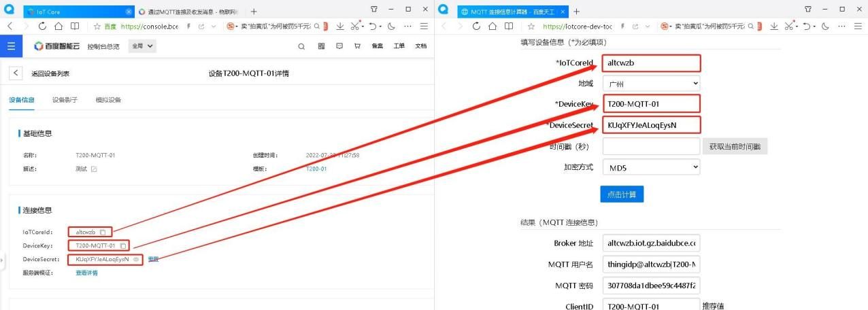Open the QR code icon in console header
868x310 pixels.
tap(321, 46)
